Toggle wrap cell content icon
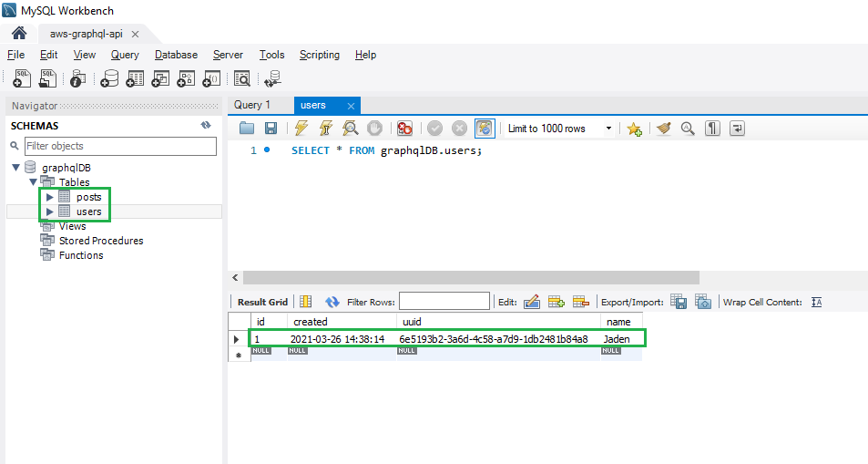 816,302
